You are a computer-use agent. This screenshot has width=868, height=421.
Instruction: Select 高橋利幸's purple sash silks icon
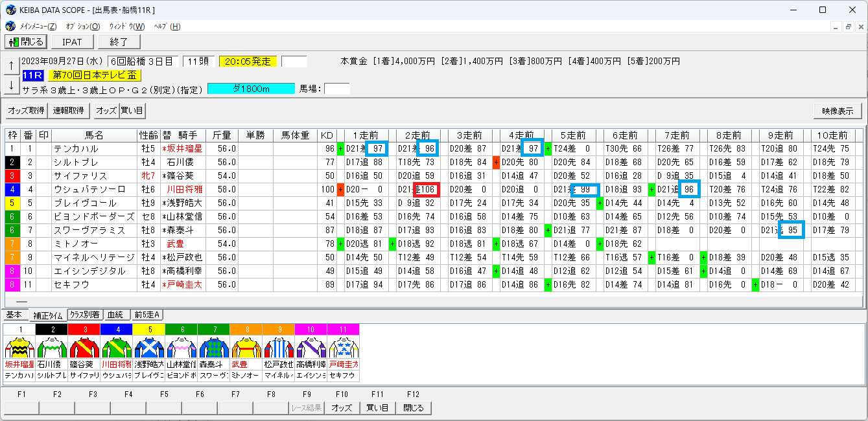point(311,347)
